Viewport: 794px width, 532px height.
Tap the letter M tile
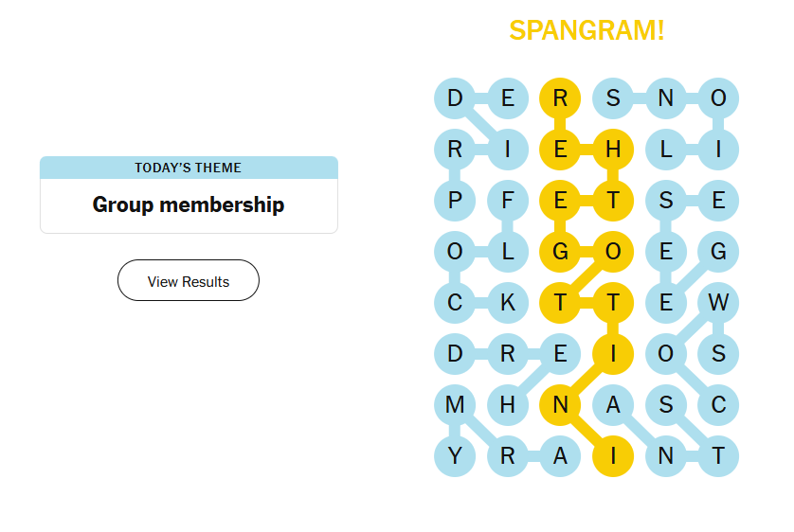tap(455, 405)
